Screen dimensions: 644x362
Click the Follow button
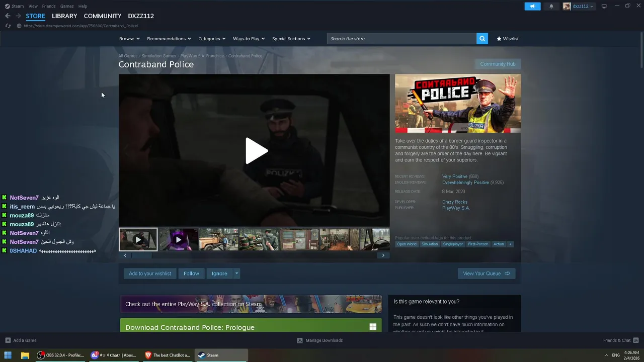(x=191, y=274)
